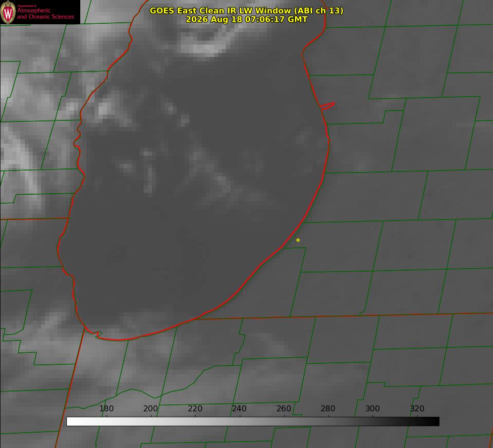
Task: Click the colorbar below the 280 mark
Action: (329, 422)
